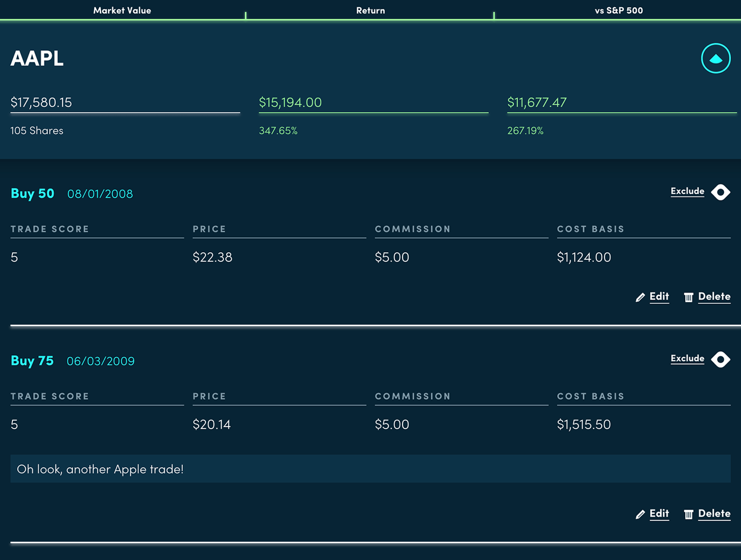Toggle the eye icon for Buy 50 trade
This screenshot has width=741, height=560.
[721, 192]
